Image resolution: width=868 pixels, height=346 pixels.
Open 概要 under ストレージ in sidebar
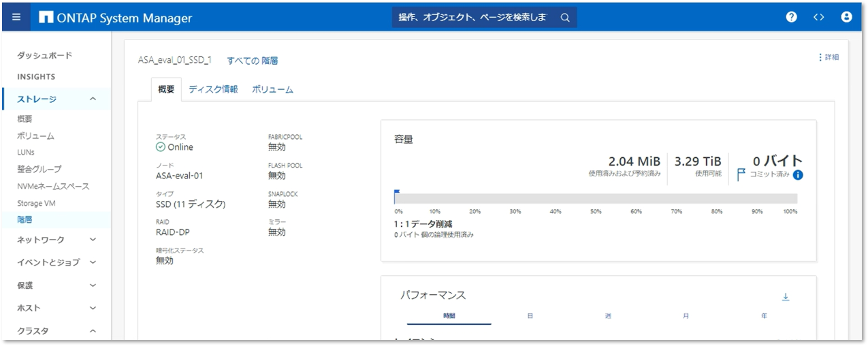pos(25,119)
